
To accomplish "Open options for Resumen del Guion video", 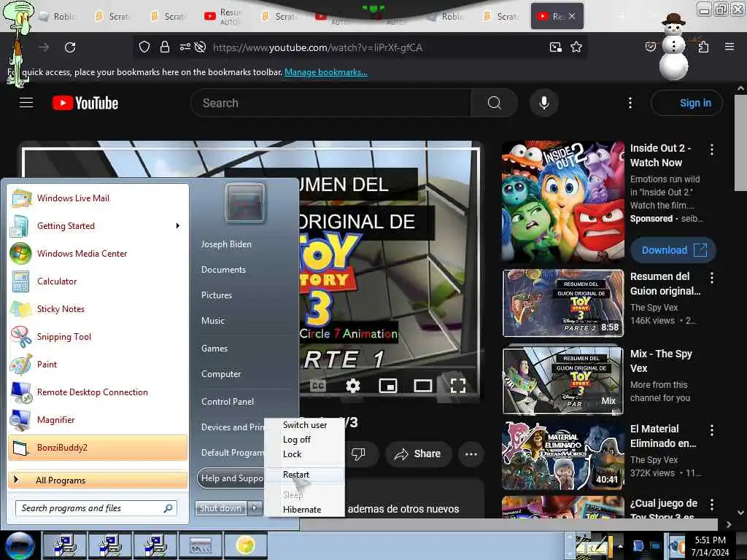I will [x=712, y=278].
